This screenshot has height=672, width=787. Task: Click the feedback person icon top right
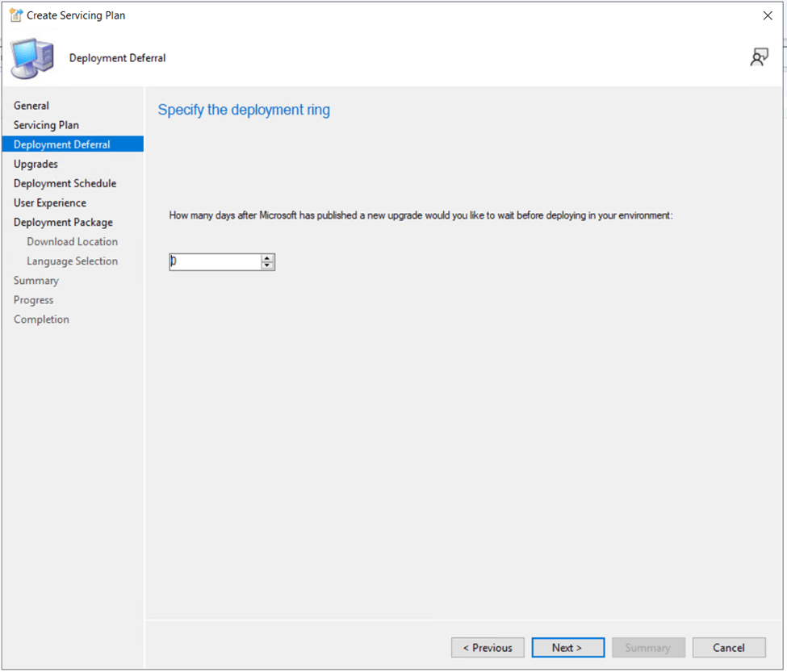[759, 57]
